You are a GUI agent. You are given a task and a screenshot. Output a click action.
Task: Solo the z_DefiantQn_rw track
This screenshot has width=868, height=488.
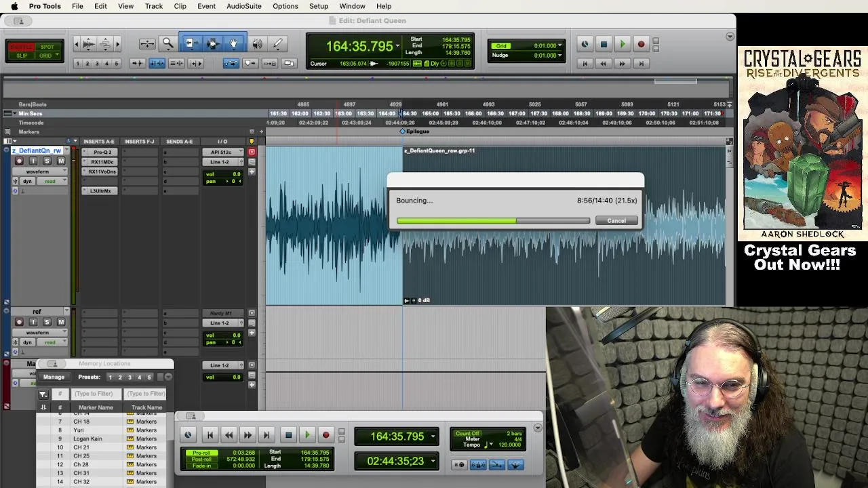(47, 161)
